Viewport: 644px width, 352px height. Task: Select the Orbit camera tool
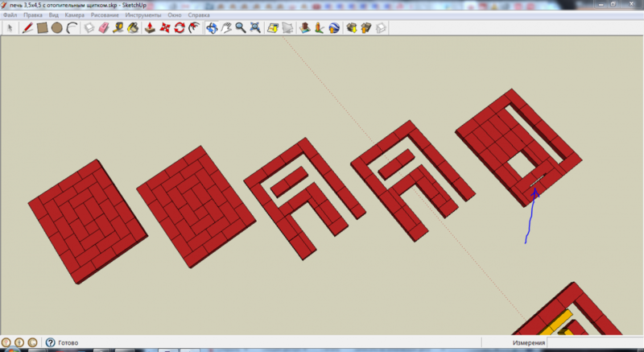point(212,28)
